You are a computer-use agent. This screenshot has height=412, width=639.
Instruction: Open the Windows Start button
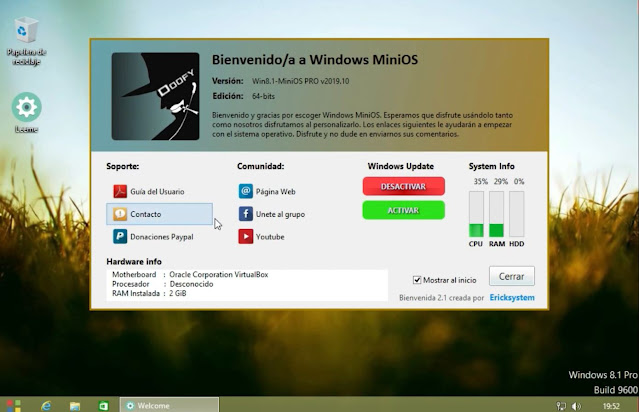[x=13, y=405]
